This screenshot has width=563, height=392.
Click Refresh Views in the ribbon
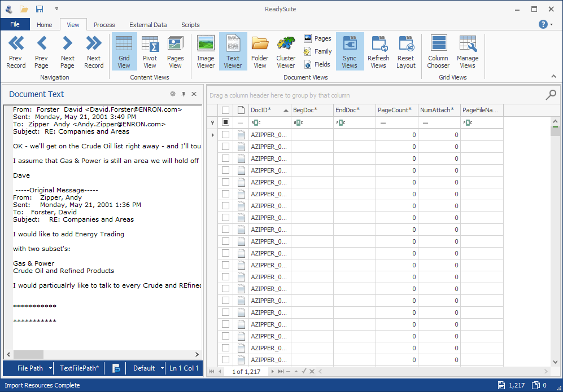[378, 52]
